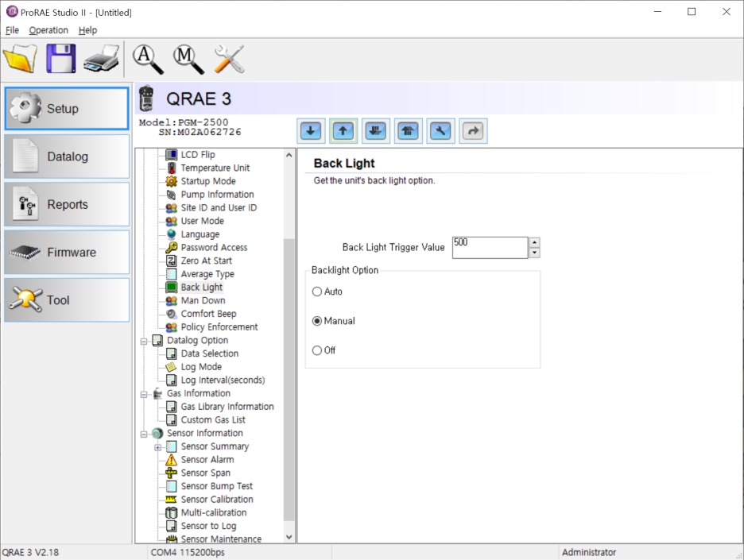
Task: Select Gas Library Information item
Action: pos(227,407)
